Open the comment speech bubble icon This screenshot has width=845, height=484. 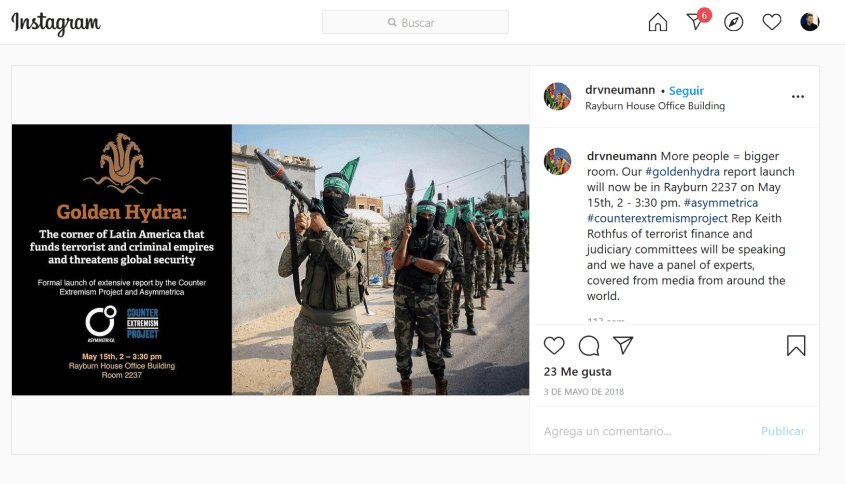tap(588, 345)
